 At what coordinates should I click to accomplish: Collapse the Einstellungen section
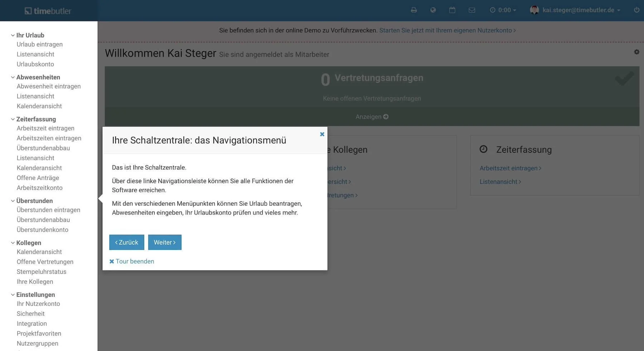tap(33, 295)
